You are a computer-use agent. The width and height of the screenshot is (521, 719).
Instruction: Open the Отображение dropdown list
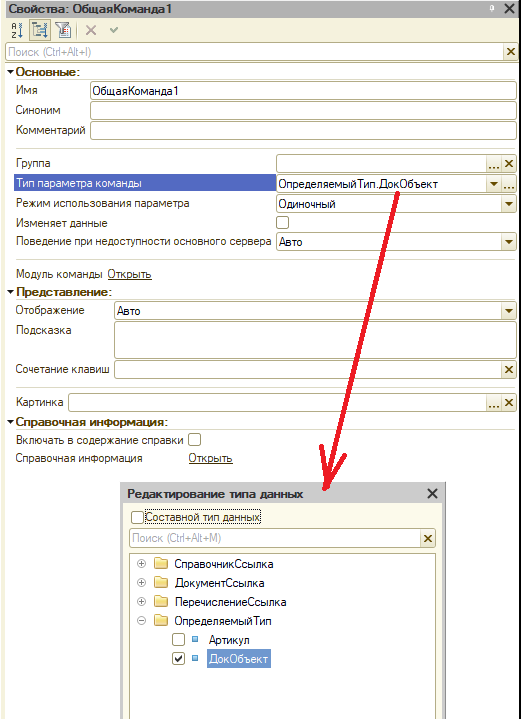[x=509, y=311]
